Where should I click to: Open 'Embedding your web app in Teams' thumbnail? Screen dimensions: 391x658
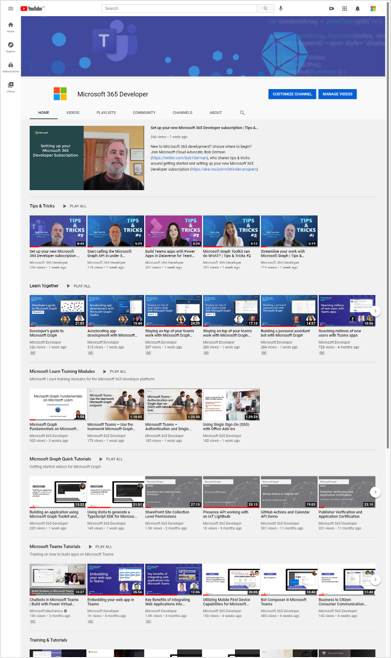[x=116, y=580]
